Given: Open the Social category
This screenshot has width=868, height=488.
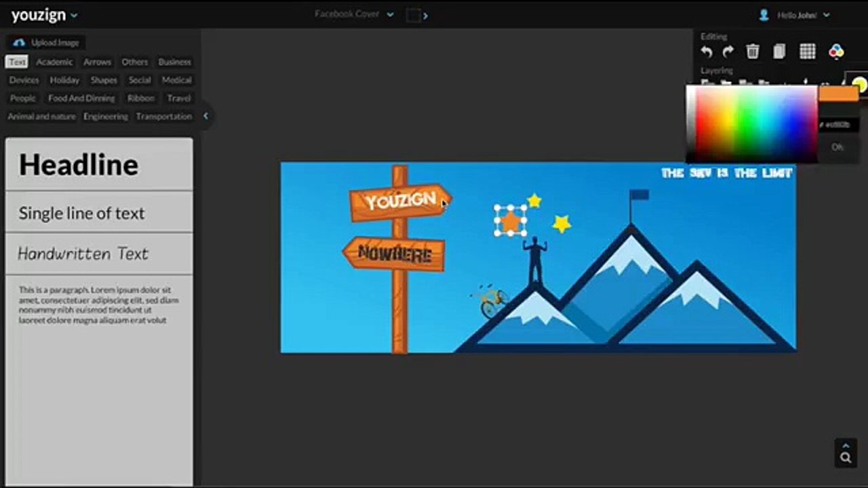Looking at the screenshot, I should point(140,80).
